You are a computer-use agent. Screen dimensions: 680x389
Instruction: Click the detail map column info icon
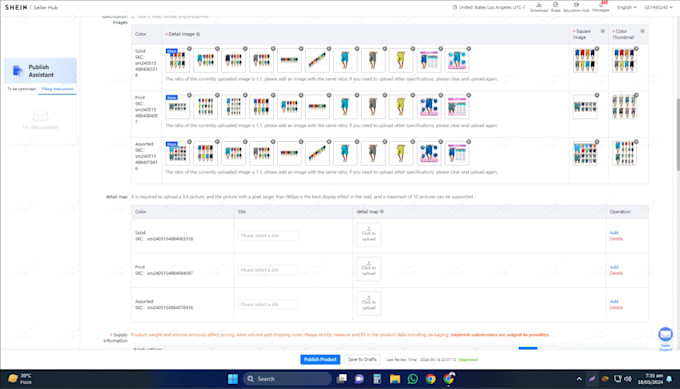tap(382, 212)
